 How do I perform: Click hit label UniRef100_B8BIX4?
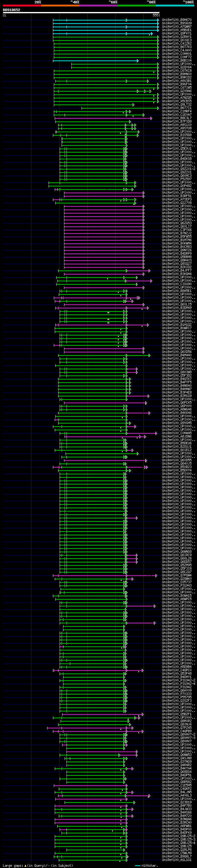click(177, 60)
